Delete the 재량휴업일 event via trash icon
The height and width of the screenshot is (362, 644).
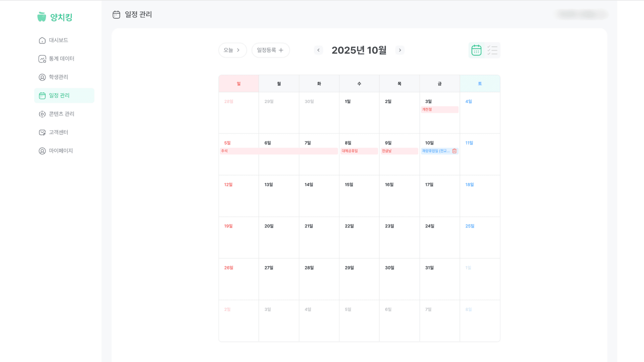[454, 151]
